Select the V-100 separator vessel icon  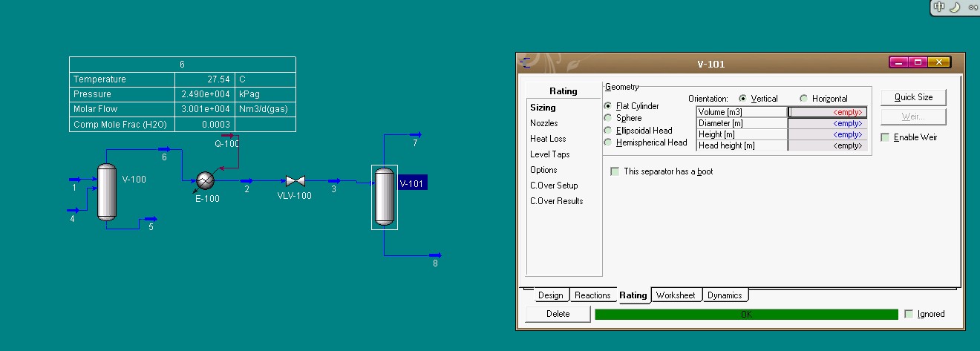click(x=108, y=192)
